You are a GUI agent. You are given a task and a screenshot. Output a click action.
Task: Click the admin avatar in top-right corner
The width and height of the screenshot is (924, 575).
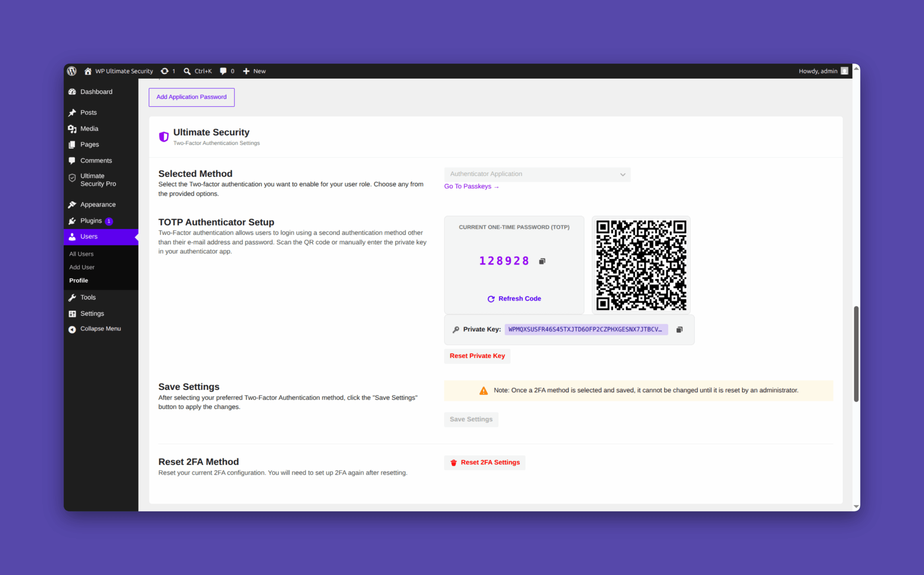(x=845, y=71)
